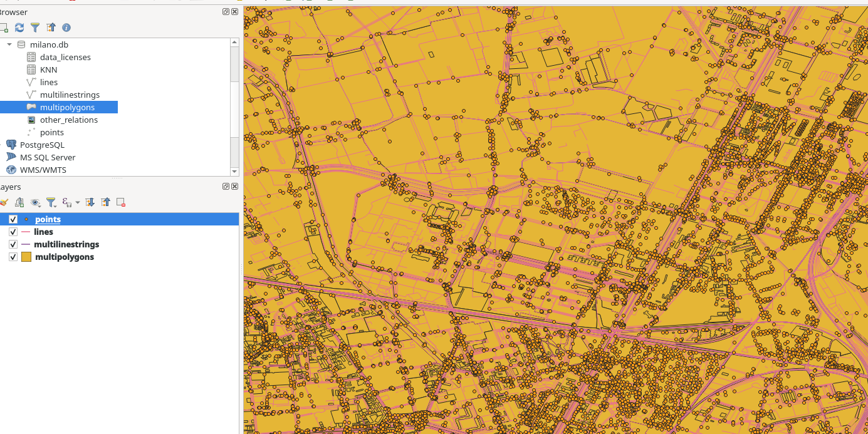Open Layer Styling panel brush icon
This screenshot has width=868, height=434.
(3, 202)
